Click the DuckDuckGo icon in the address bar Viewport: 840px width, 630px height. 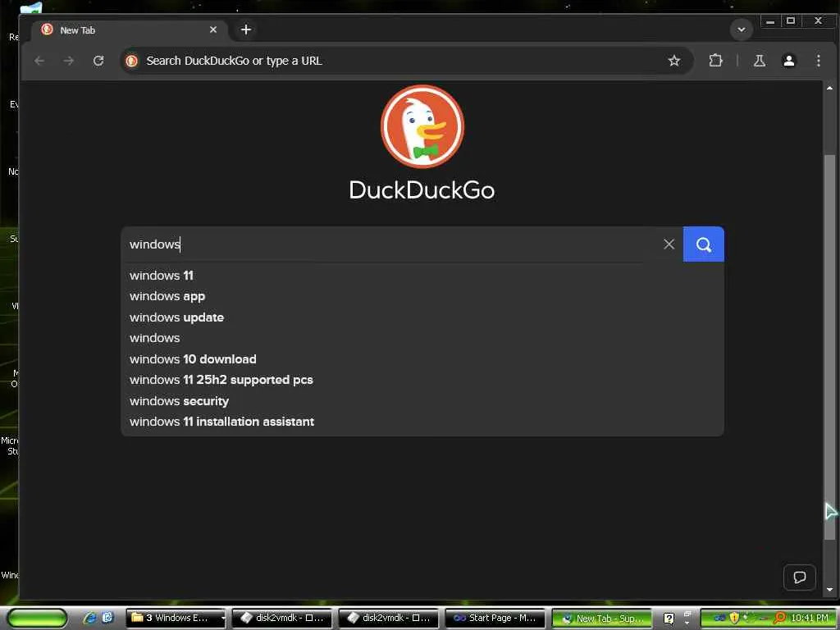pyautogui.click(x=132, y=61)
